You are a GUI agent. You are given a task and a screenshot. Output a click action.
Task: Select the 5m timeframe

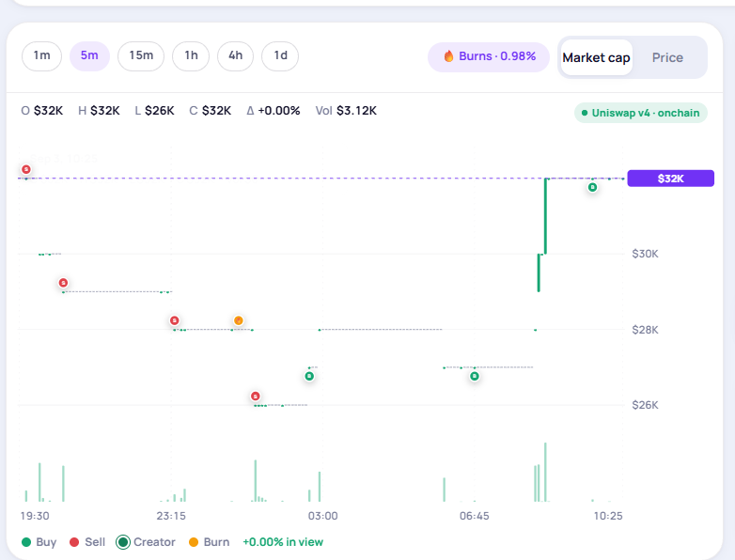click(89, 55)
